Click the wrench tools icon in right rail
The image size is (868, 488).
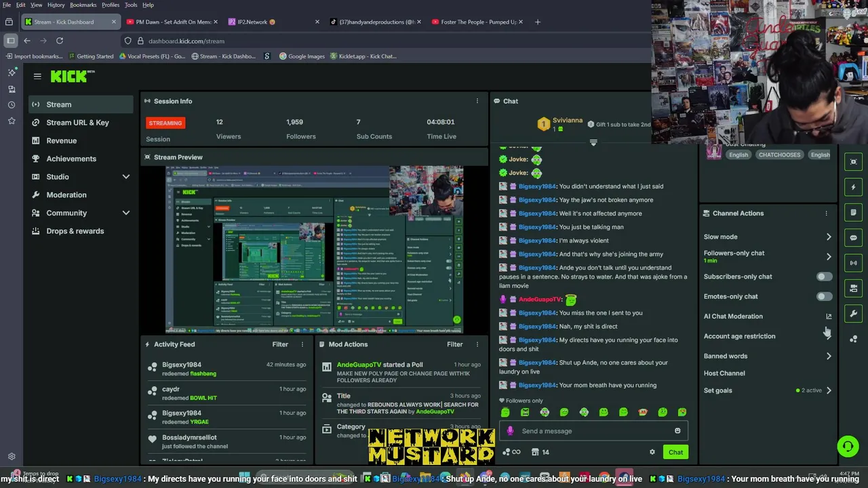point(854,313)
